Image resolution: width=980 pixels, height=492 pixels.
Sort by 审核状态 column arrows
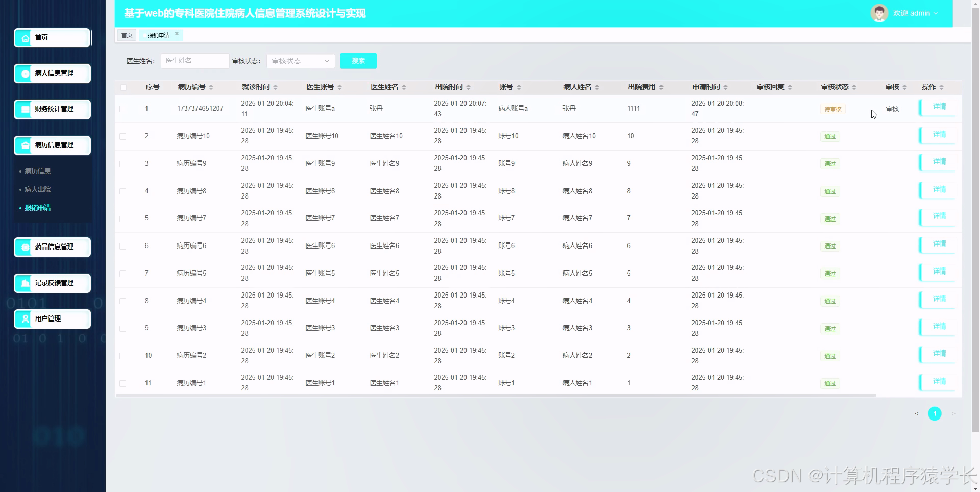pos(854,87)
